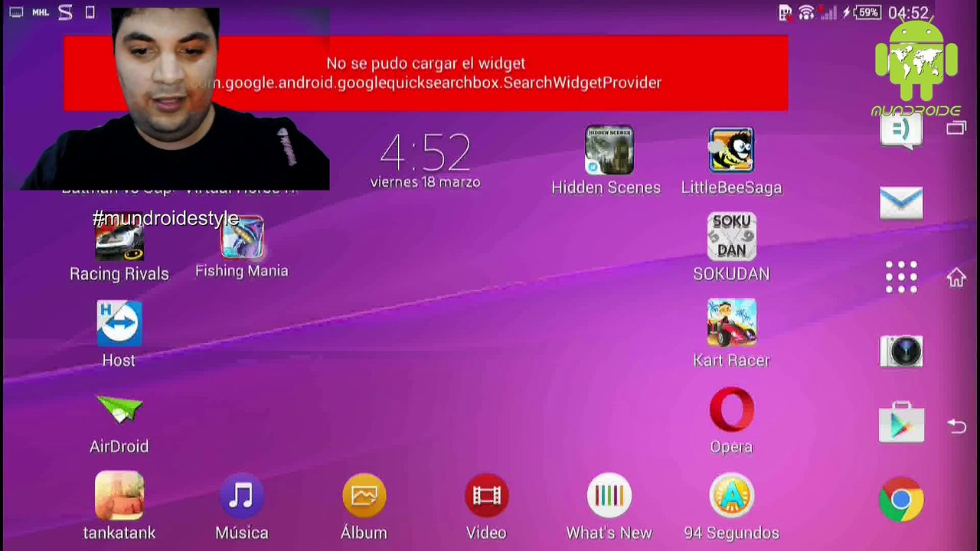Screen dimensions: 980x551
Task: Launch the Camera app
Action: click(x=901, y=351)
